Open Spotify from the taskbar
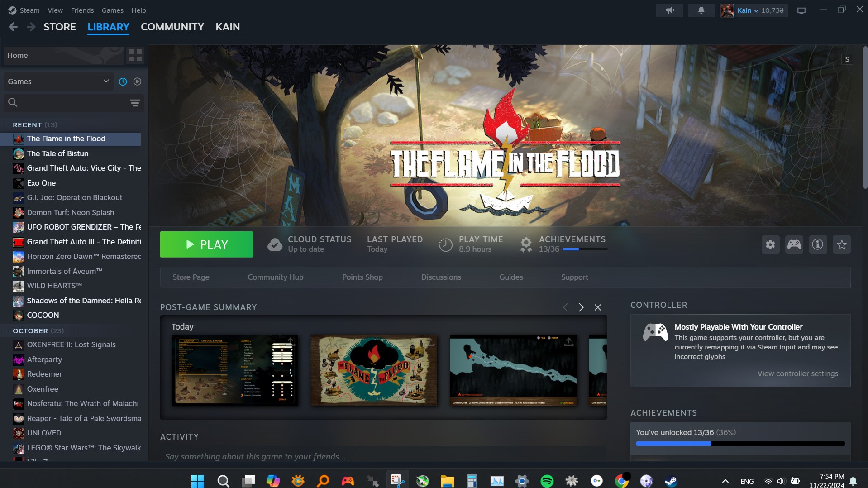868x488 pixels. tap(547, 481)
